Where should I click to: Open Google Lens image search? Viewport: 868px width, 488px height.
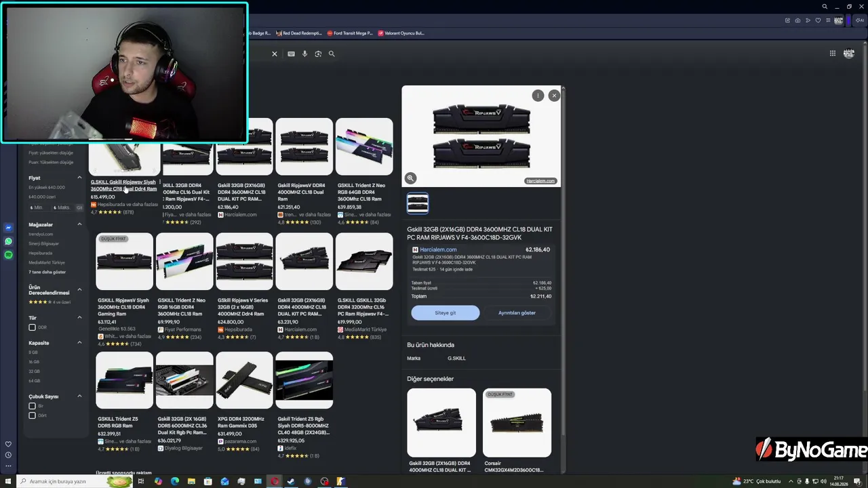318,54
